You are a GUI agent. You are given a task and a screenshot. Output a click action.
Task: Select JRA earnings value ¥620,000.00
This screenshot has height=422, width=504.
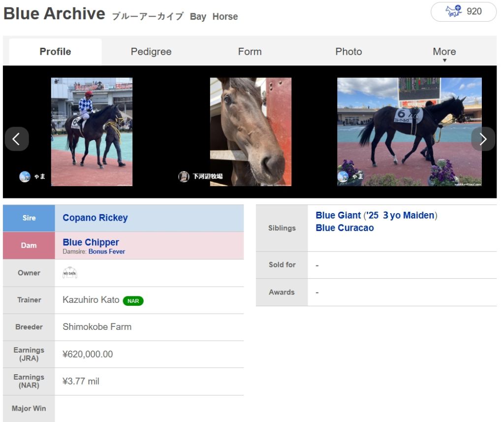pos(88,354)
